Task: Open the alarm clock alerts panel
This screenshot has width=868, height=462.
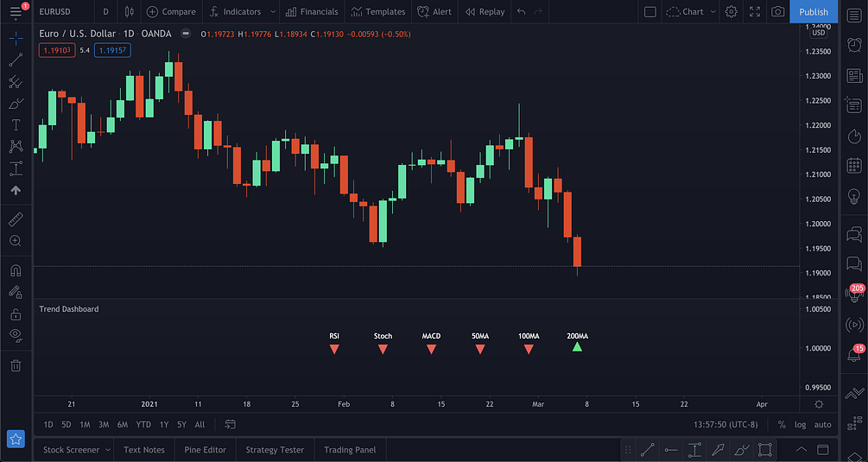Action: click(x=854, y=47)
